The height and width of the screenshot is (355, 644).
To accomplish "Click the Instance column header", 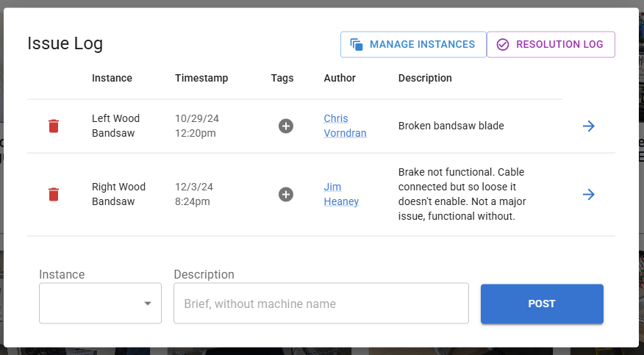I will click(x=112, y=78).
